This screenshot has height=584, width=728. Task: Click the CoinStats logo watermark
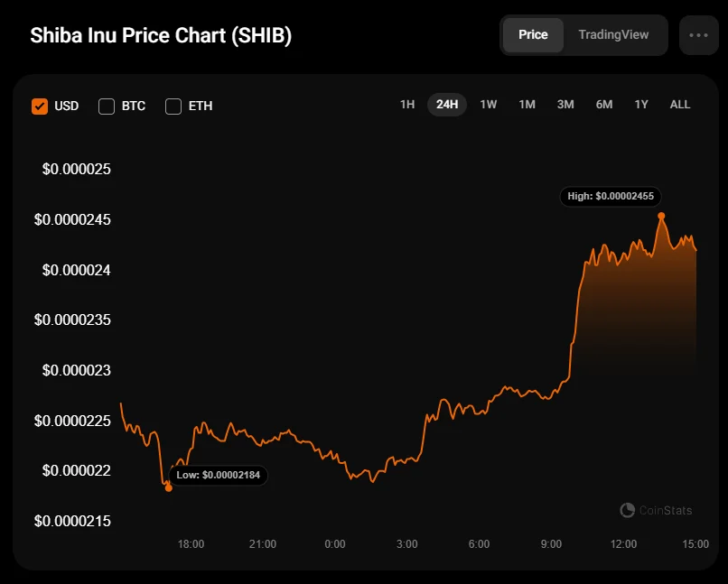click(x=657, y=511)
